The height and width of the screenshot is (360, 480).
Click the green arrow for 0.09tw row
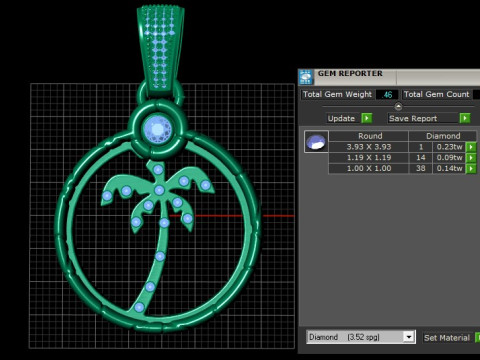(x=471, y=158)
